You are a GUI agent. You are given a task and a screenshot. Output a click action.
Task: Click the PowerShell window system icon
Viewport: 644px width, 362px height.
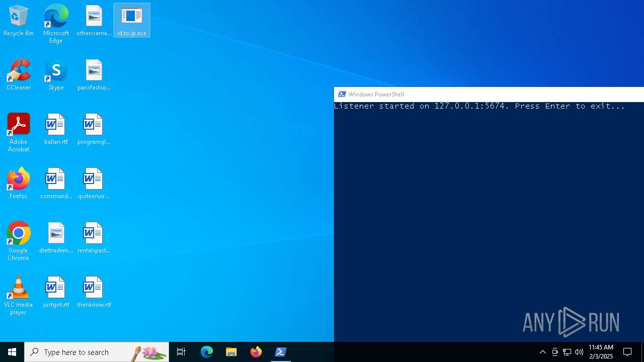pyautogui.click(x=342, y=94)
